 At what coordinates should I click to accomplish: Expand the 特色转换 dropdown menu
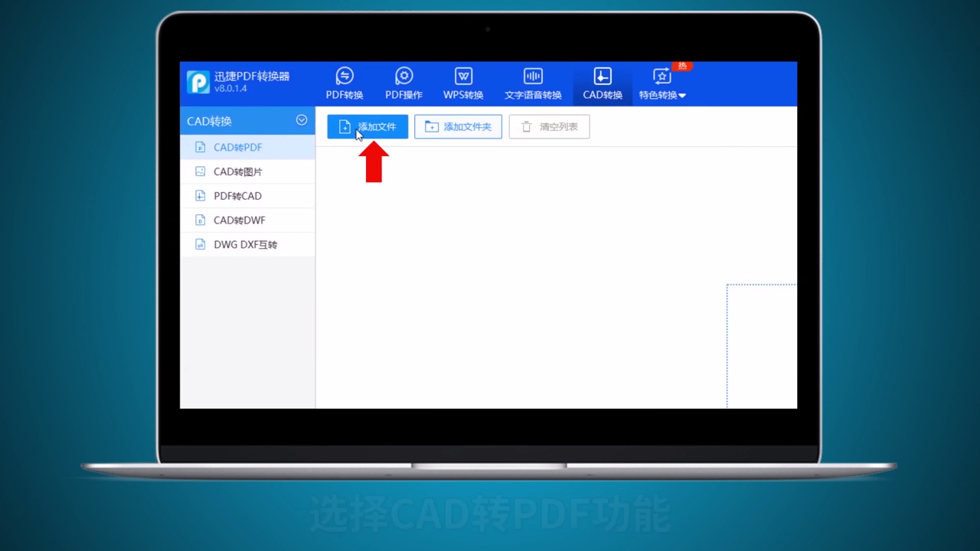662,84
